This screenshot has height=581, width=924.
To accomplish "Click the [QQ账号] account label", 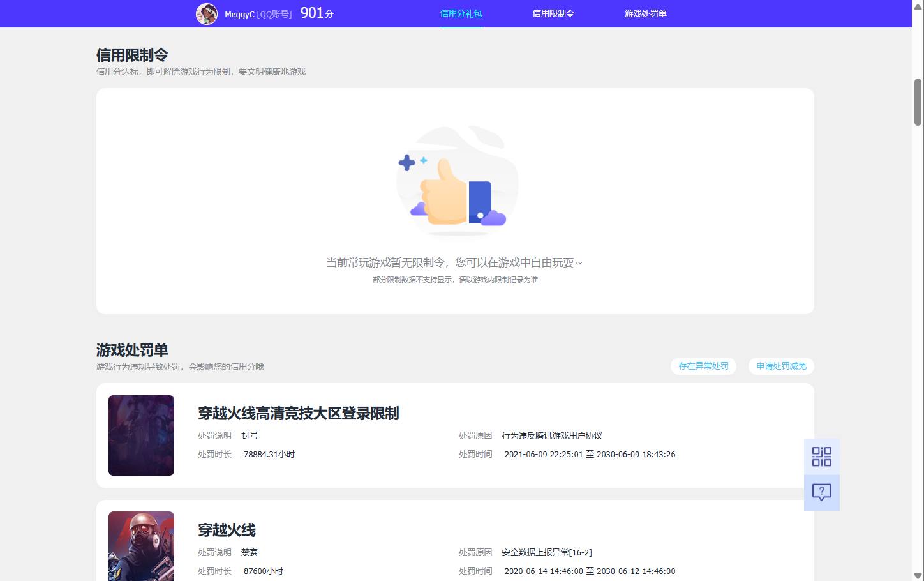I will tap(274, 14).
